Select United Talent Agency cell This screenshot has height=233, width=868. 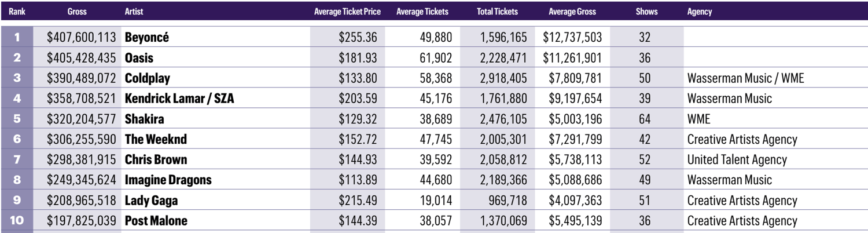pos(737,159)
